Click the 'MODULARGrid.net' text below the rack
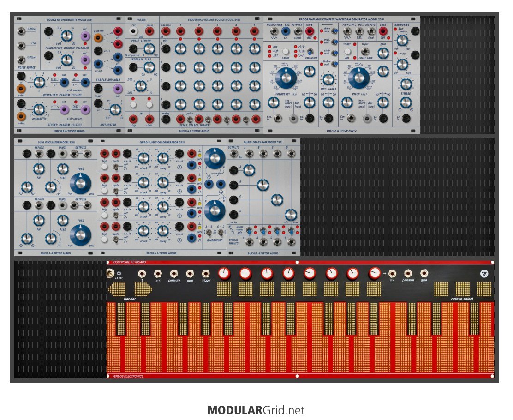513x420 pixels. 256,410
